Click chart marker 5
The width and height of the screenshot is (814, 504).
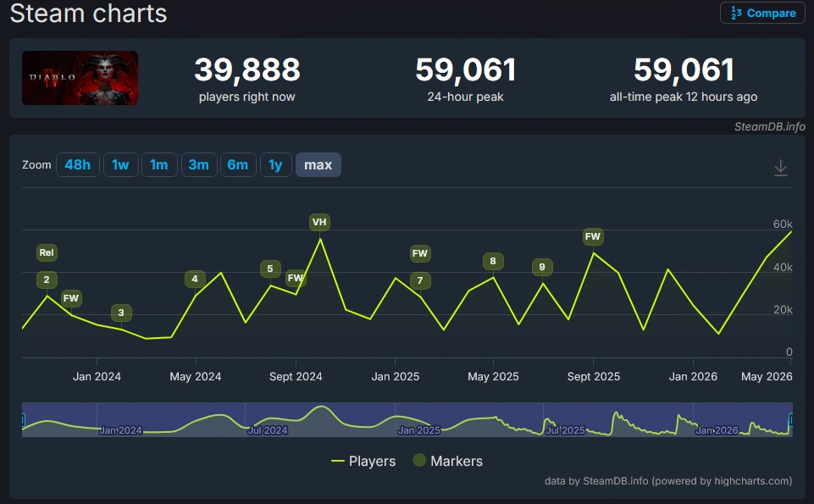pyautogui.click(x=270, y=269)
